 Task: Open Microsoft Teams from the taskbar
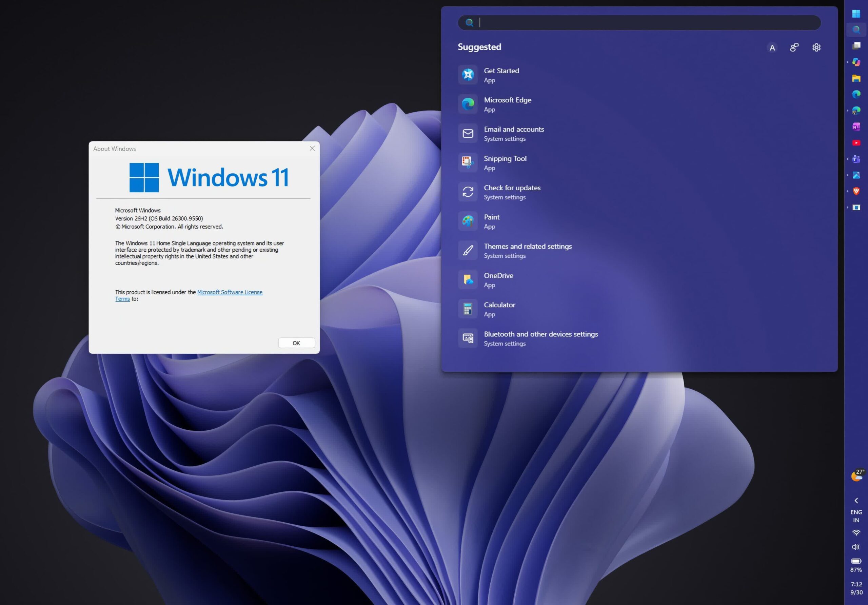856,159
